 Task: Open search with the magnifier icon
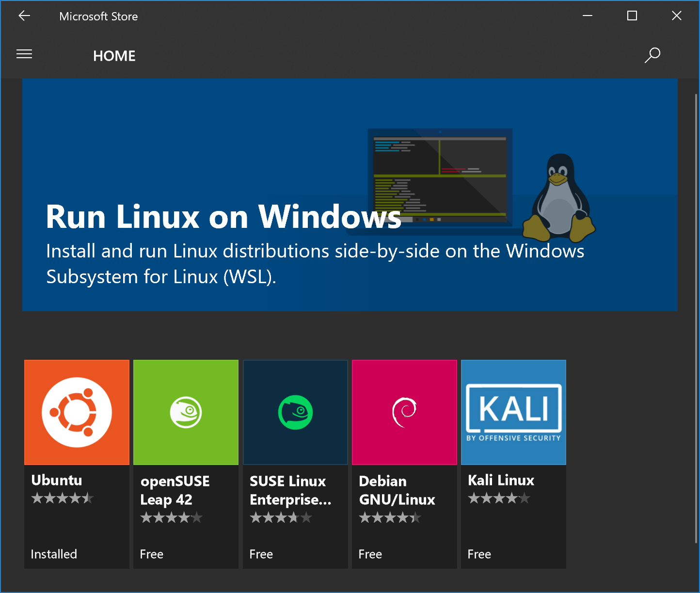pyautogui.click(x=652, y=55)
